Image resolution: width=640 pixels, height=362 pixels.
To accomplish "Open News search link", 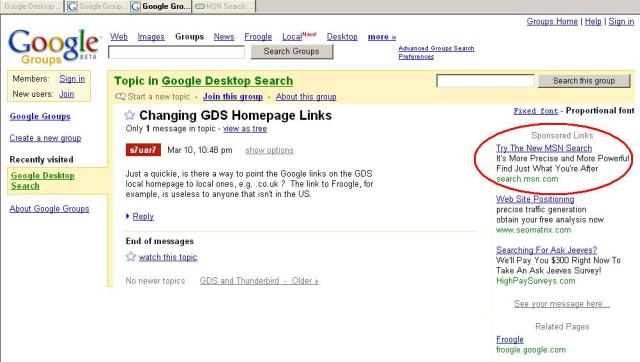I will [224, 37].
